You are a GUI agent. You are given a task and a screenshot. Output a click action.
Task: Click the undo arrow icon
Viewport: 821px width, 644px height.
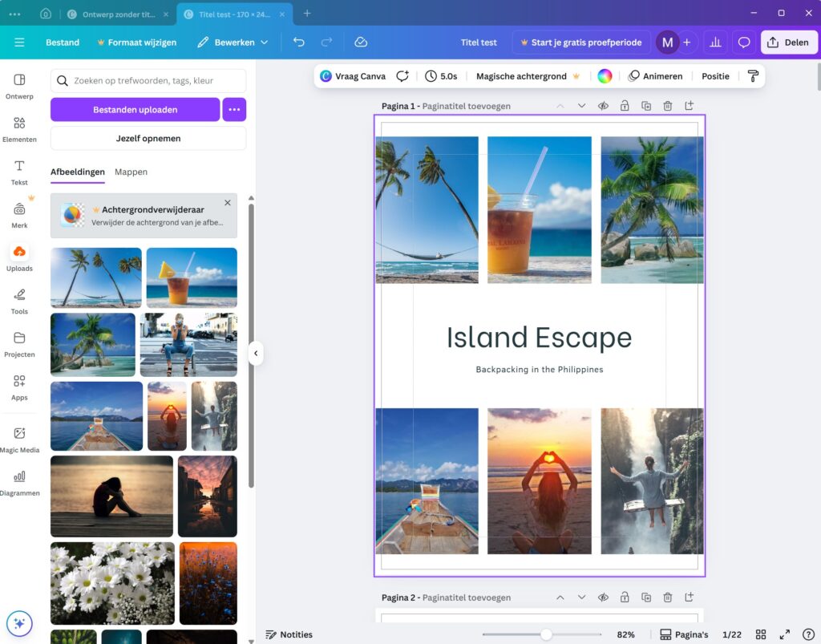click(x=298, y=43)
